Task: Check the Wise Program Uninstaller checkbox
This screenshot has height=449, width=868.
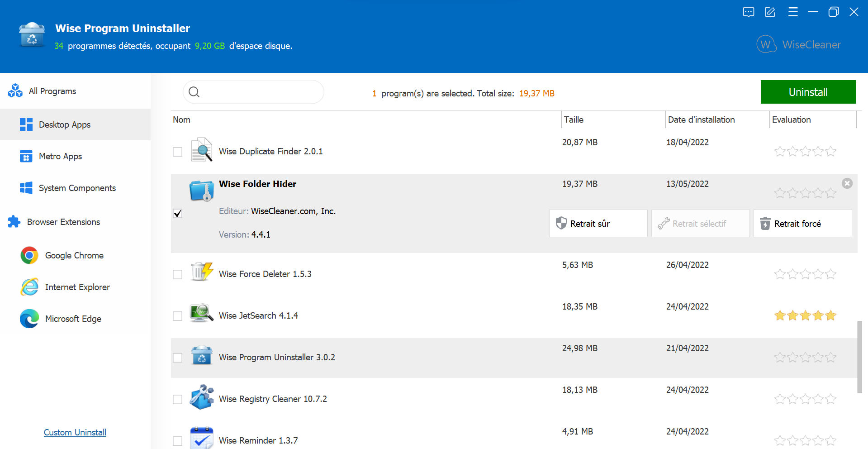Action: coord(178,358)
